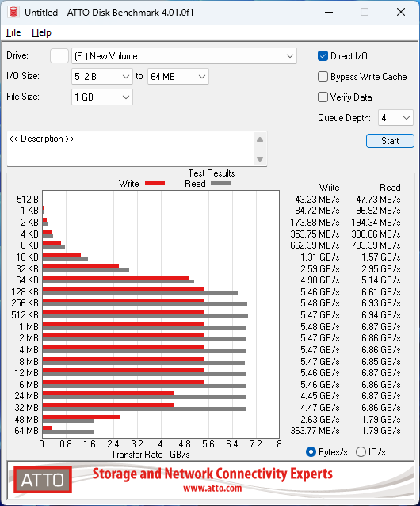Enable the Verify Data checkbox
420x506 pixels.
coord(323,97)
